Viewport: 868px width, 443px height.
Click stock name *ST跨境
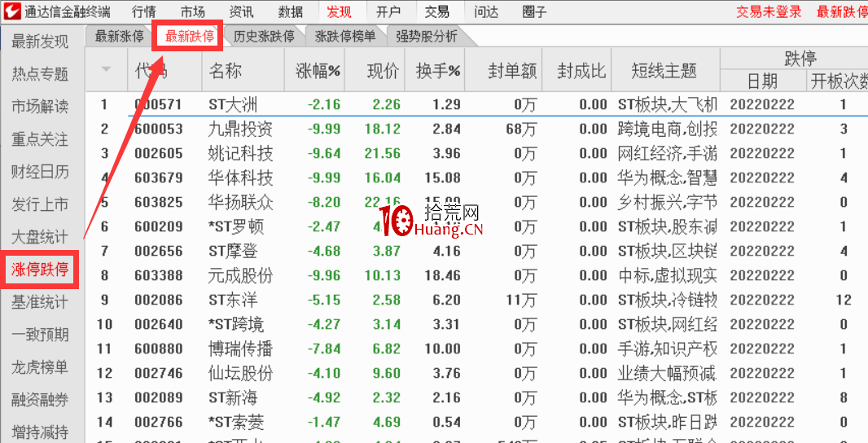click(236, 324)
